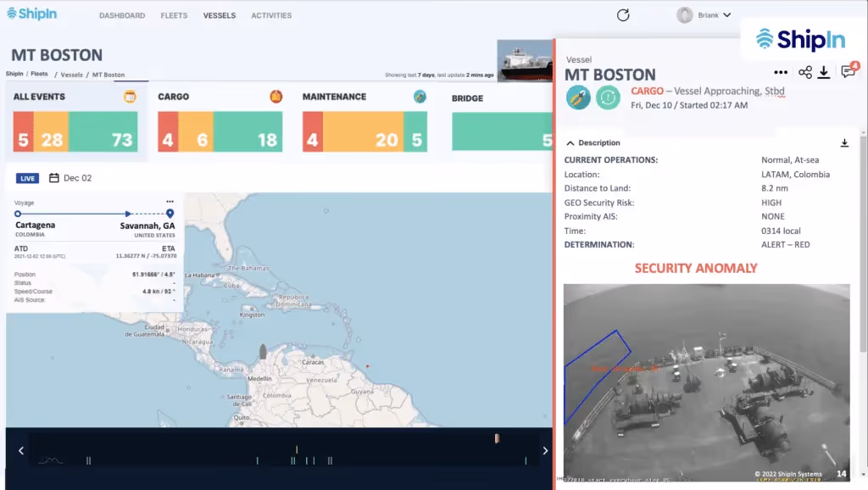Open the share icon in the MT BOSTON event panel
This screenshot has height=490, width=868.
805,72
